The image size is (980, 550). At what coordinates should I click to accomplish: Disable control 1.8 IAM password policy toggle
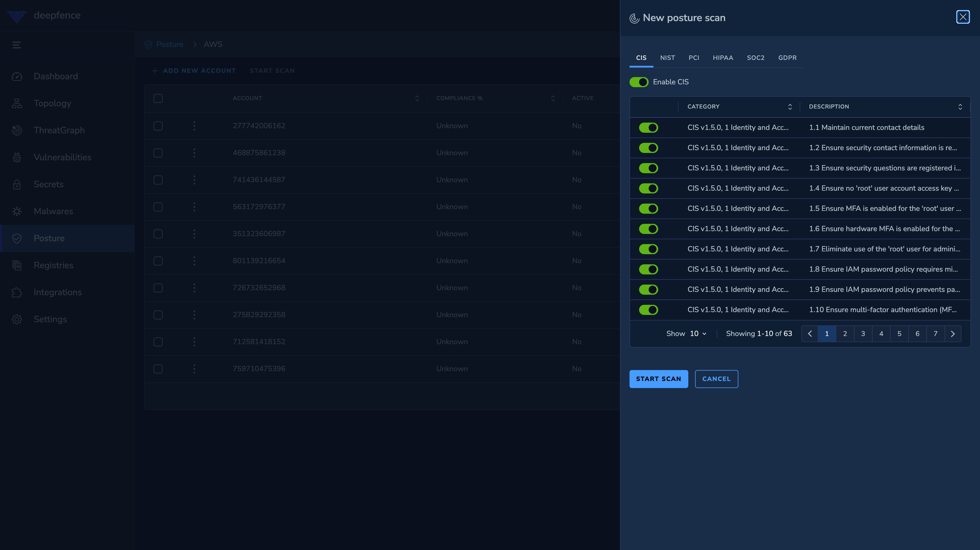(648, 269)
